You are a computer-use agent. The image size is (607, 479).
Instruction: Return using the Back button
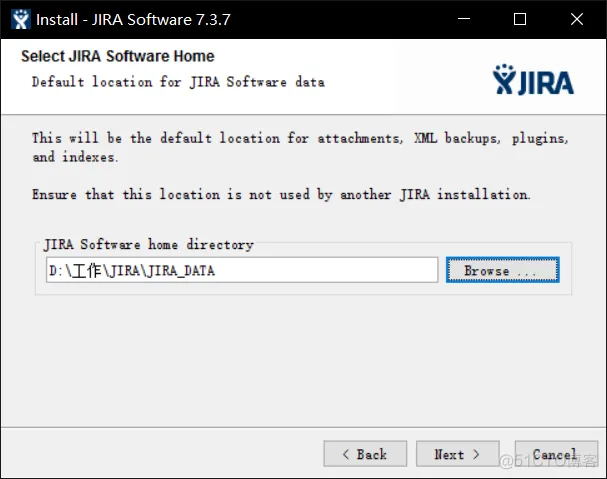click(x=365, y=453)
